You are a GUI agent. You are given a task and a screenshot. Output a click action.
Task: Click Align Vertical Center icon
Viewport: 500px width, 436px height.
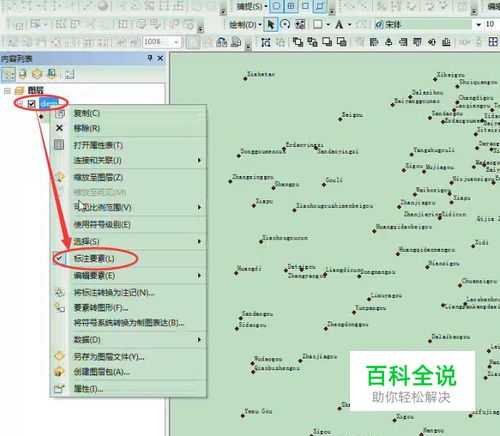pos(432,42)
